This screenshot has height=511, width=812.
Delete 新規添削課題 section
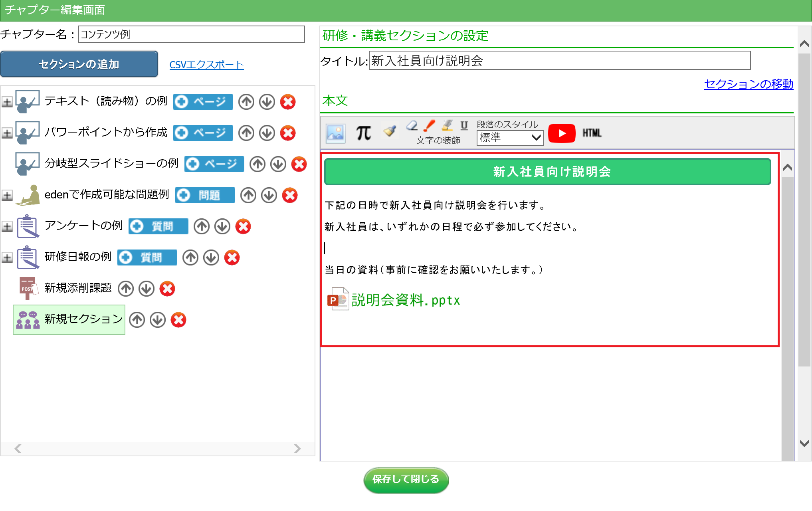pyautogui.click(x=167, y=289)
